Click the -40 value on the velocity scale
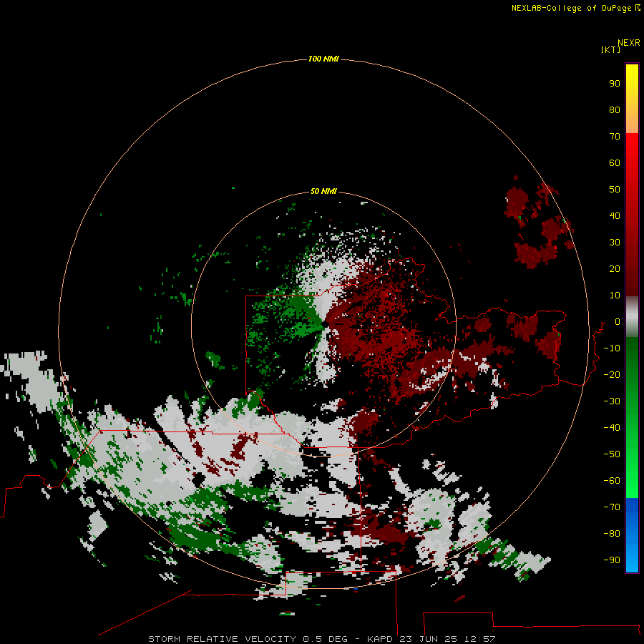 (x=612, y=428)
